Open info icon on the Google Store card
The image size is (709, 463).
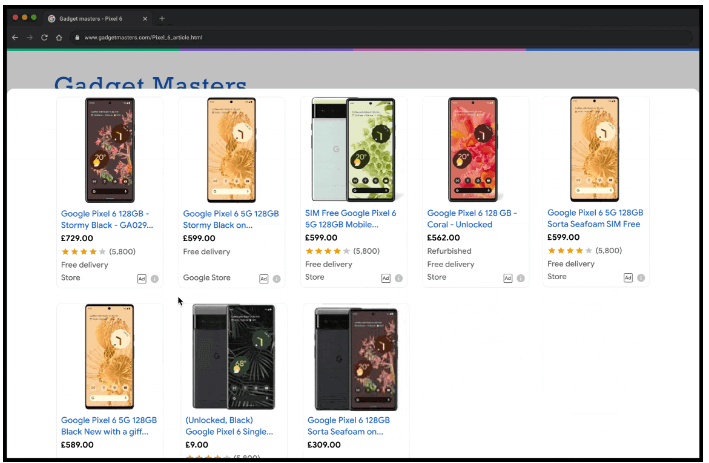pyautogui.click(x=277, y=279)
